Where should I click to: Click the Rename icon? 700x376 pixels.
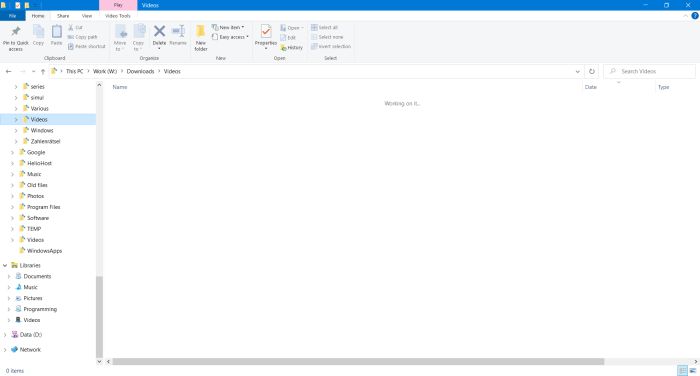click(x=178, y=31)
